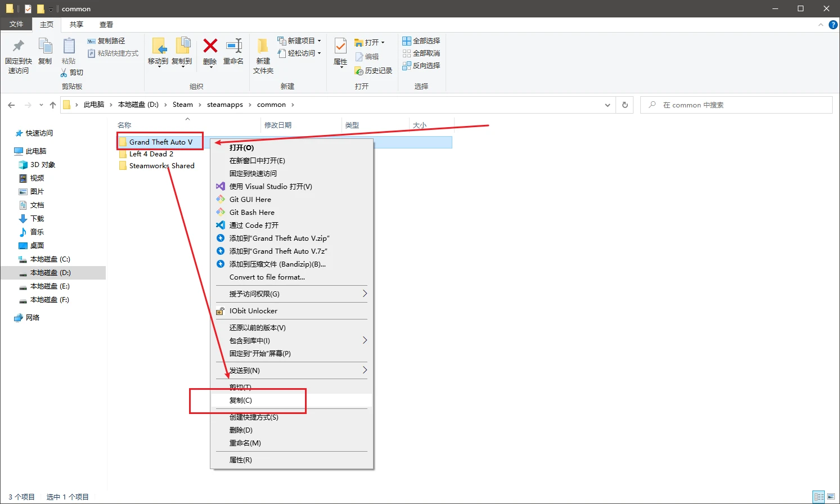This screenshot has height=504, width=840.
Task: Click 历史记录 (history) in the ribbon
Action: pyautogui.click(x=374, y=71)
